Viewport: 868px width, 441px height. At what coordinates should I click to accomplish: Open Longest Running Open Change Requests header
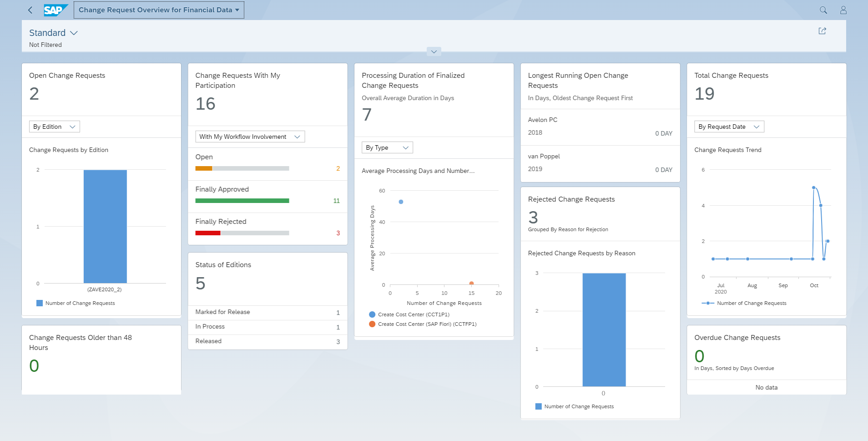click(x=600, y=86)
